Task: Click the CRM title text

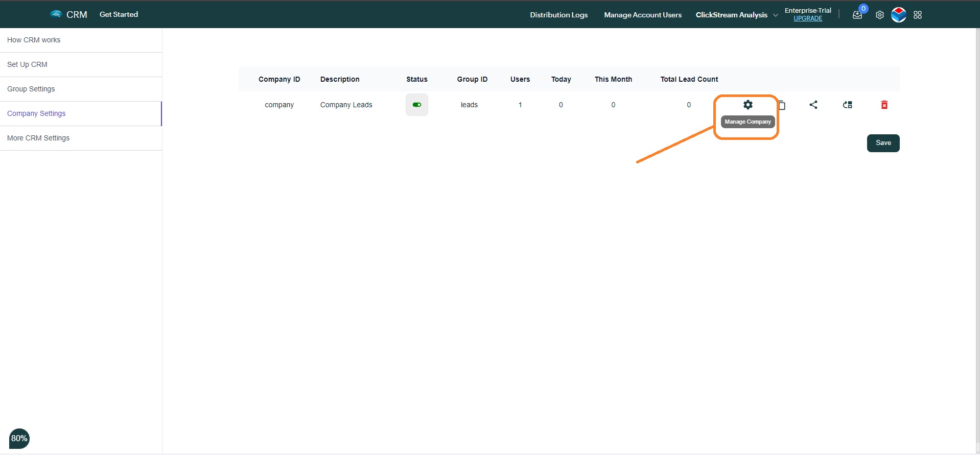Action: [77, 14]
